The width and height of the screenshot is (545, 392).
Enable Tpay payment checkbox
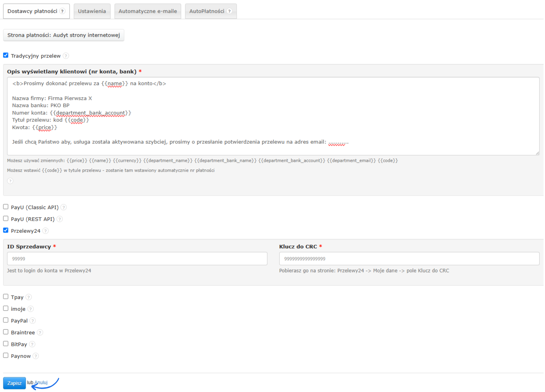click(6, 297)
